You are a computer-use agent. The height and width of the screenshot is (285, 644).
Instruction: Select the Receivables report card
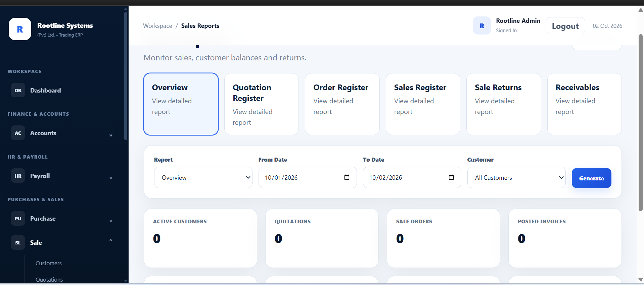(585, 104)
